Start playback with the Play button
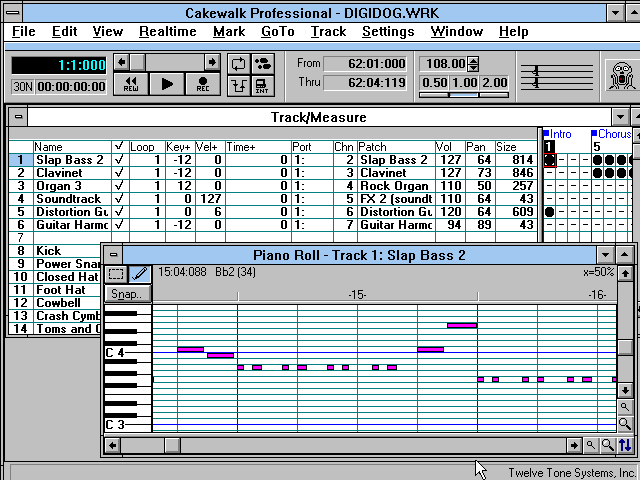The image size is (640, 480). point(167,84)
